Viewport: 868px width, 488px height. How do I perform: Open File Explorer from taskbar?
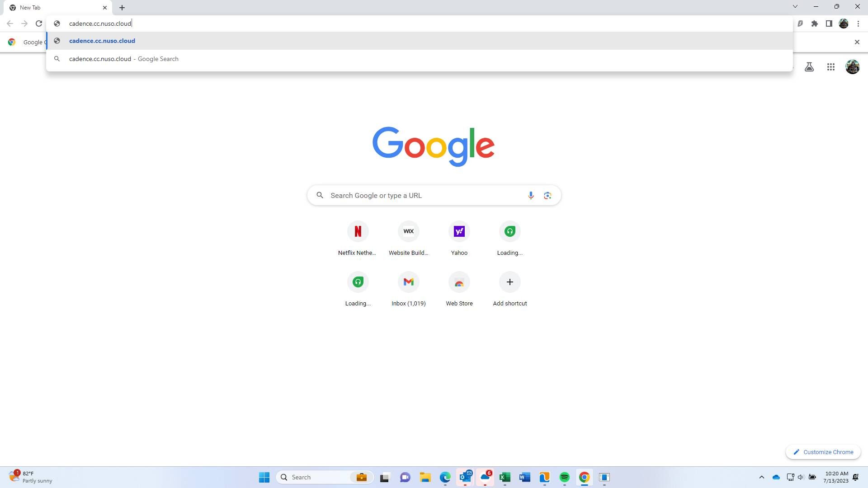(425, 477)
